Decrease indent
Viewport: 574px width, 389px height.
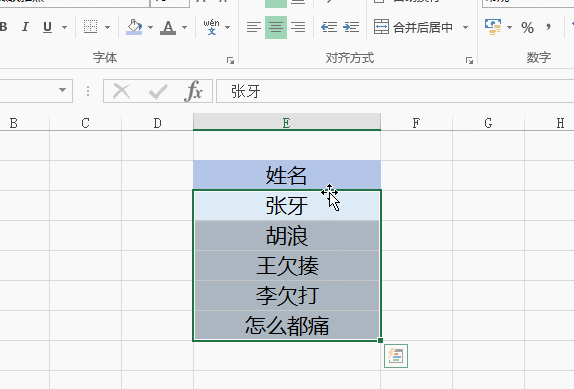tap(329, 27)
